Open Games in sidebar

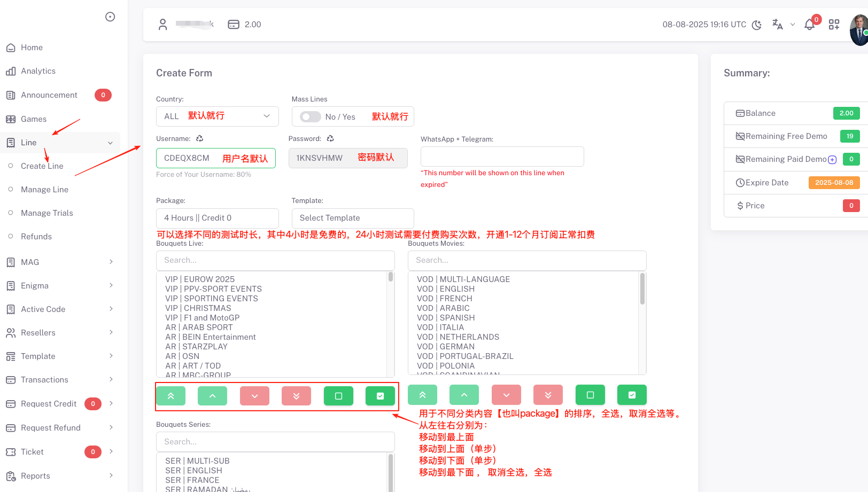click(34, 119)
